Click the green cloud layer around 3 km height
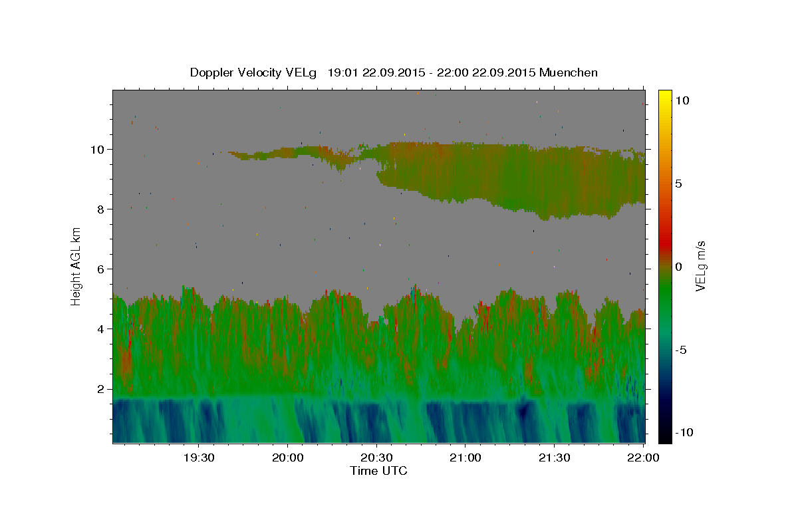 click(x=379, y=359)
